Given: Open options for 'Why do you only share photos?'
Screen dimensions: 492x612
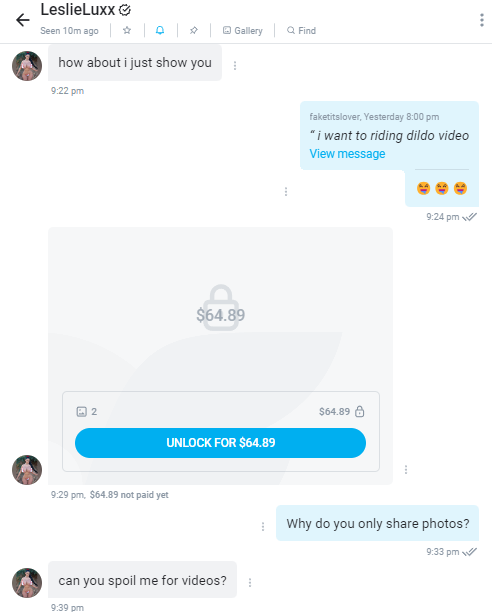Looking at the screenshot, I should 263,527.
